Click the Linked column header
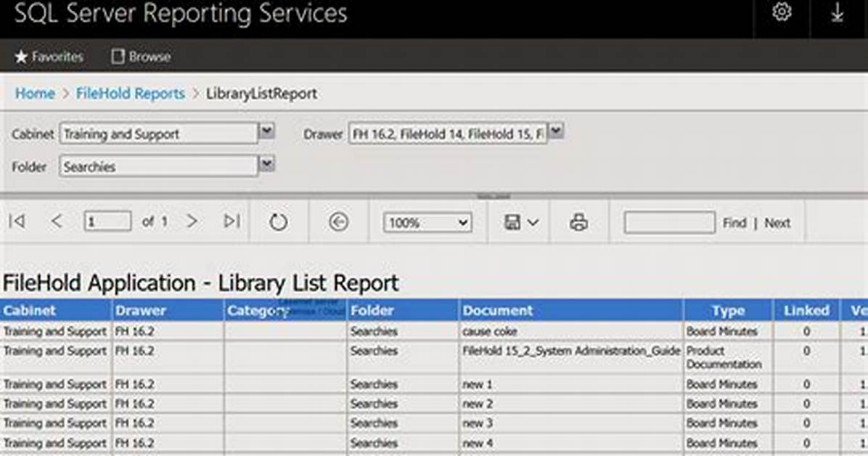This screenshot has height=456, width=868. click(x=806, y=310)
